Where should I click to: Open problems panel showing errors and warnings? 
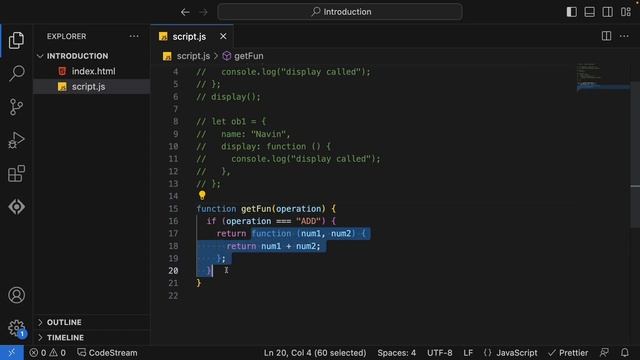tap(47, 353)
